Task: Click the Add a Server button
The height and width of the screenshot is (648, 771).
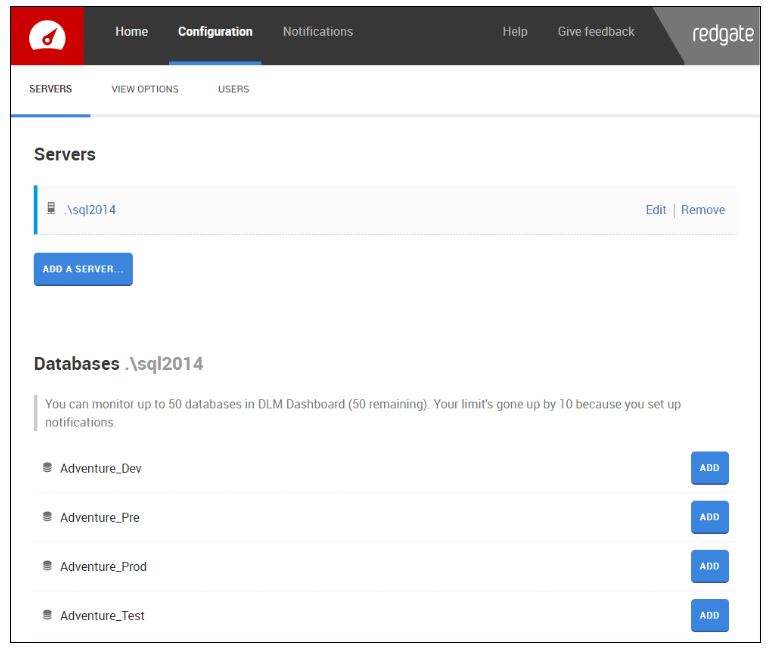Action: click(83, 269)
